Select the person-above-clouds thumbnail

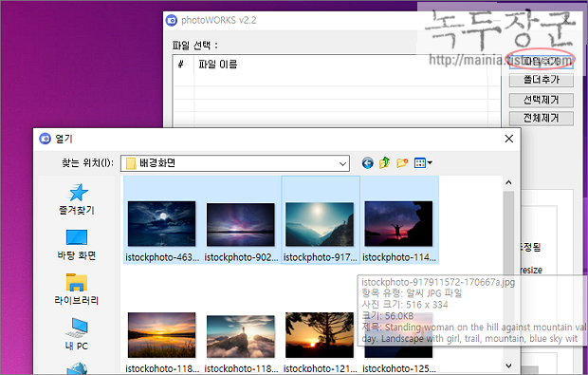coord(240,336)
